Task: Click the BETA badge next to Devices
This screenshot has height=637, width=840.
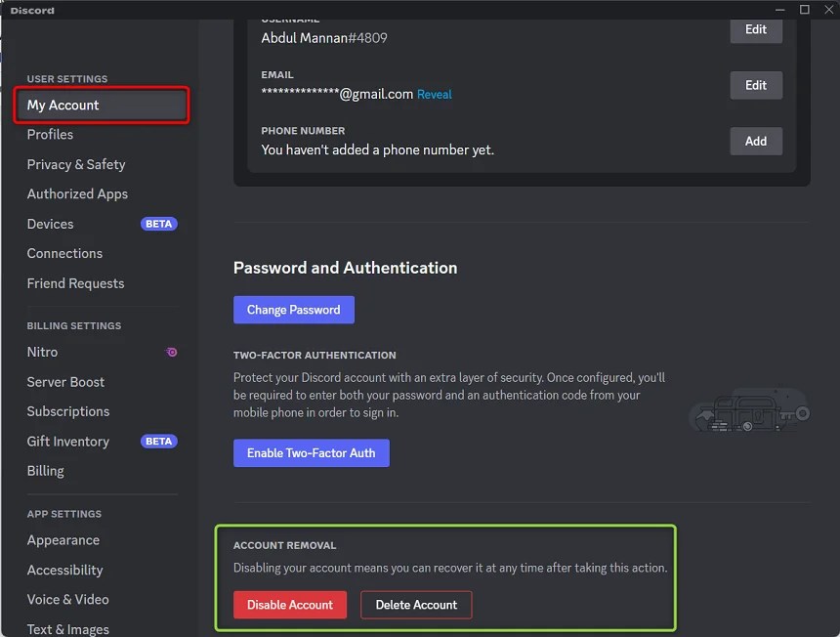Action: (157, 224)
